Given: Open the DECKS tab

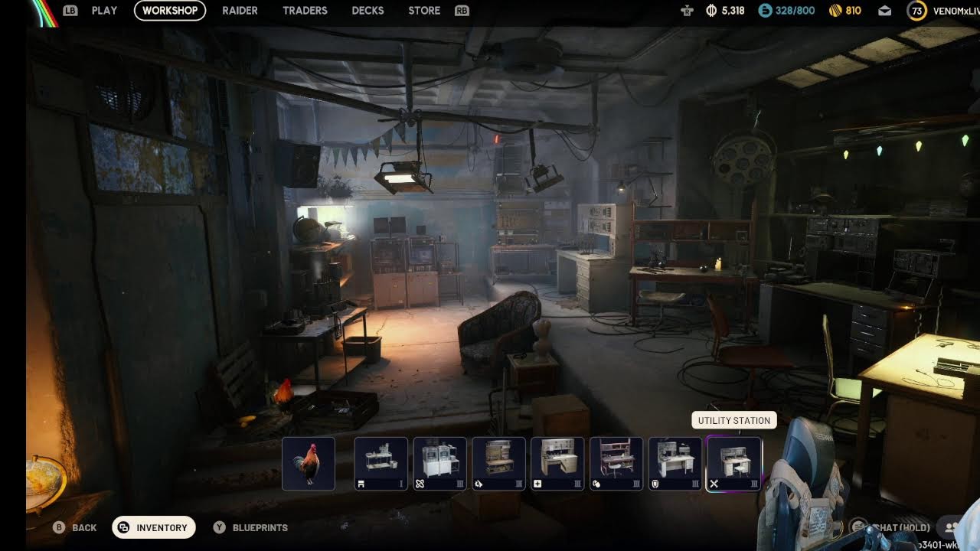Looking at the screenshot, I should [x=367, y=11].
